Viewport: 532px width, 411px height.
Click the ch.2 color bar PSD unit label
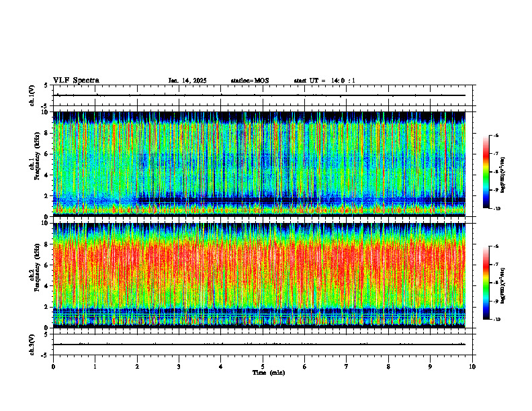click(x=503, y=286)
